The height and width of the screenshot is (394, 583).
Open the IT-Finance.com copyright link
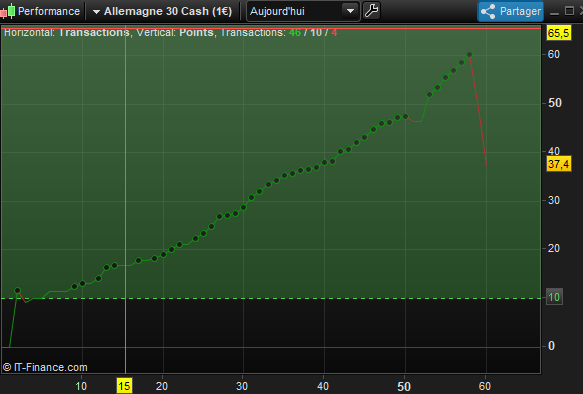[45, 367]
